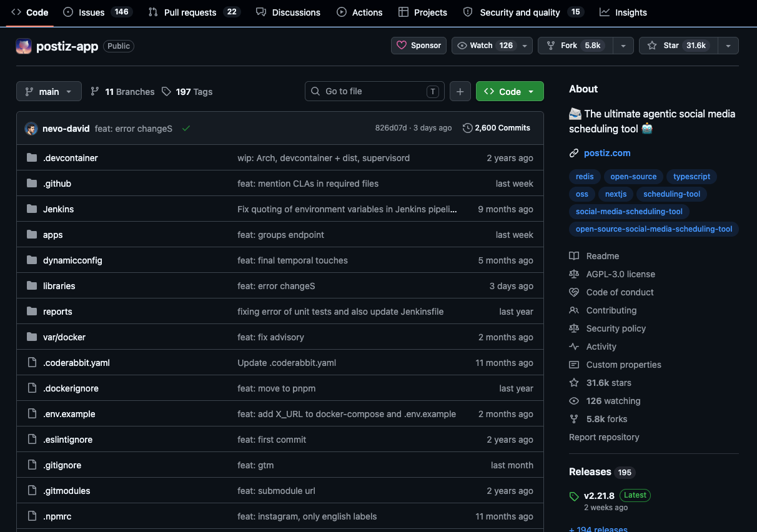Expand the Fork dropdown arrow
Viewport: 757px width, 532px height.
pos(623,46)
